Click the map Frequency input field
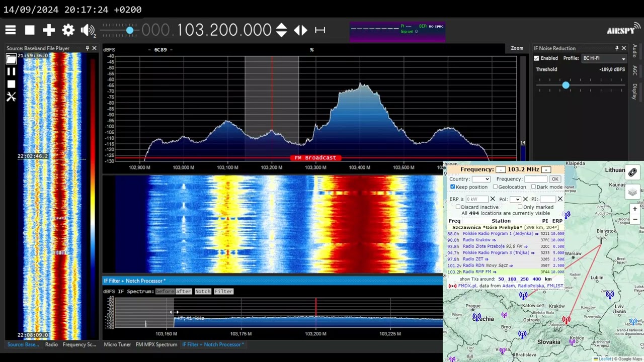 (536, 179)
